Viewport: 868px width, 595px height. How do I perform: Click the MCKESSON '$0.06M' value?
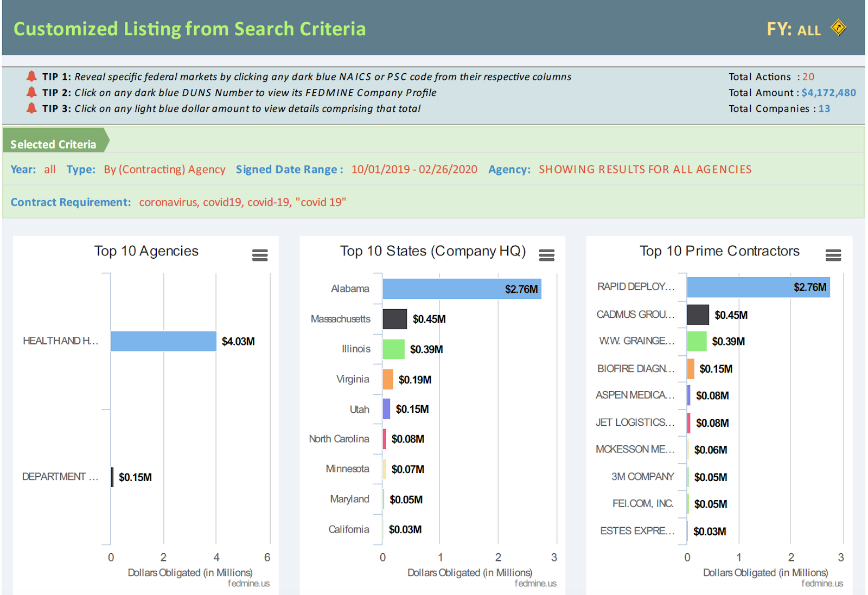tap(711, 450)
